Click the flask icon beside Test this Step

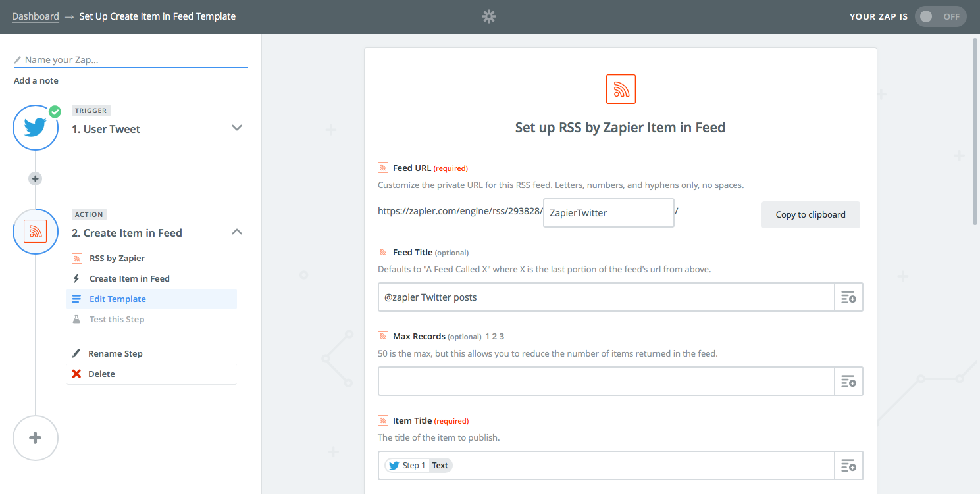[76, 319]
